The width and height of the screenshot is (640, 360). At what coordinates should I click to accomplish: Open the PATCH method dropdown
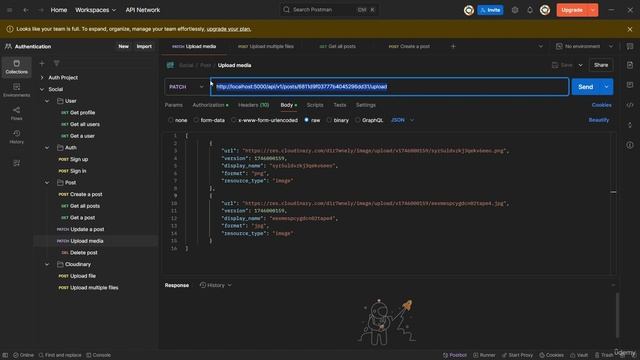pos(187,87)
